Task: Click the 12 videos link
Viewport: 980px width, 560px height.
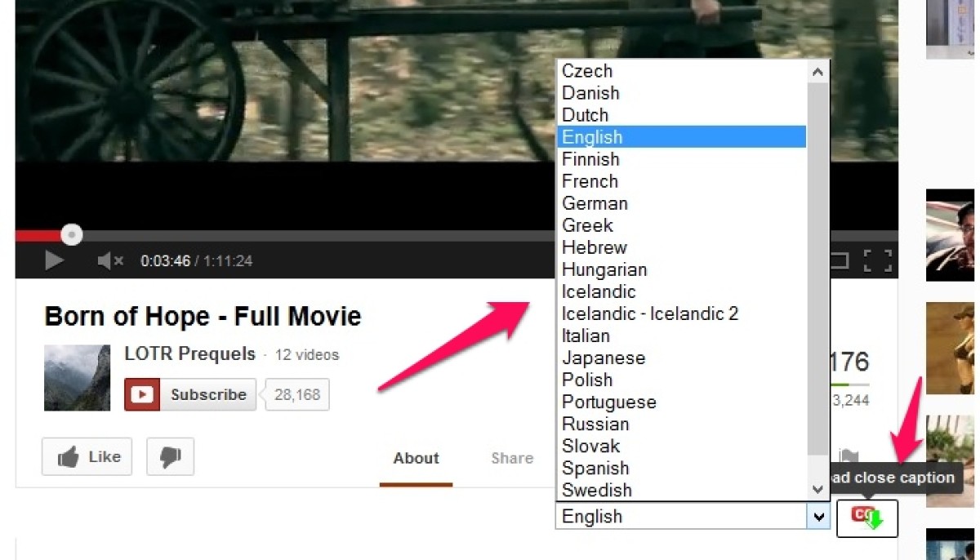Action: [306, 355]
